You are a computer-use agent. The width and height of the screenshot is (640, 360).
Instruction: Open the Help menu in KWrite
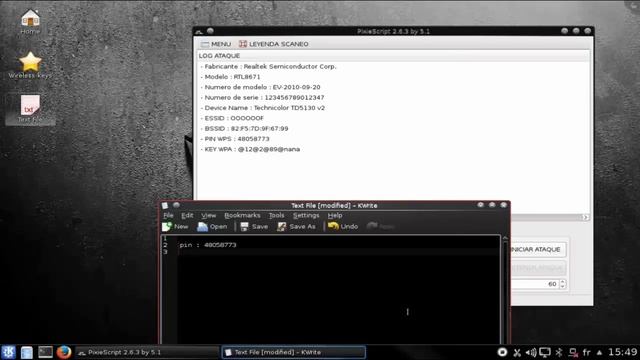click(x=335, y=216)
